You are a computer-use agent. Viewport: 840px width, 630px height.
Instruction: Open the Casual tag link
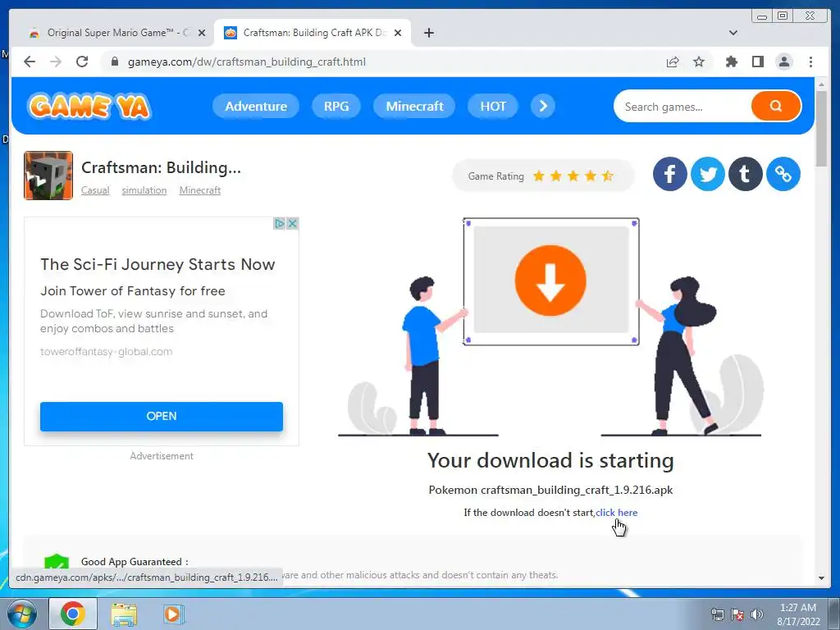(95, 190)
